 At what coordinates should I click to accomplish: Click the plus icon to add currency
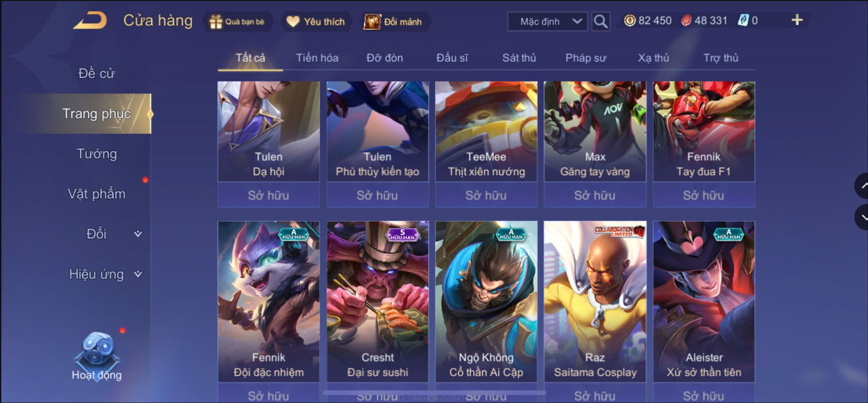point(797,20)
